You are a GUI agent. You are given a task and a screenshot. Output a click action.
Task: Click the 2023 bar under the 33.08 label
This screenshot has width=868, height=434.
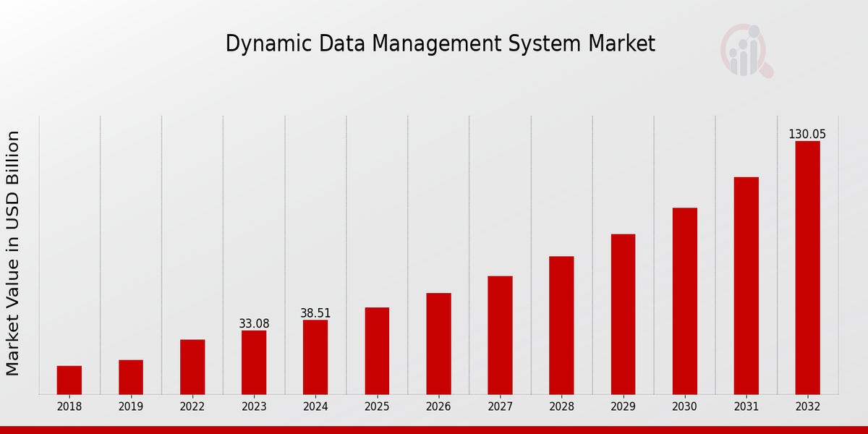[x=254, y=362]
